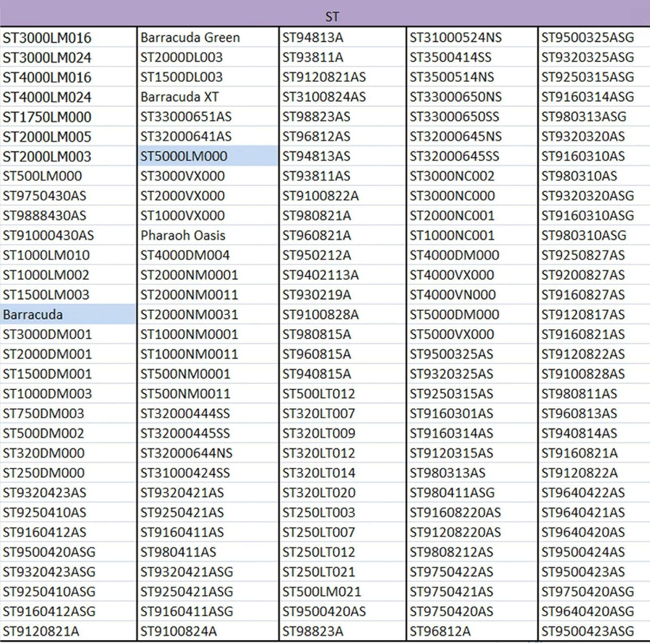
Task: Select cell ST9500420ASG
Action: pyautogui.click(x=68, y=552)
